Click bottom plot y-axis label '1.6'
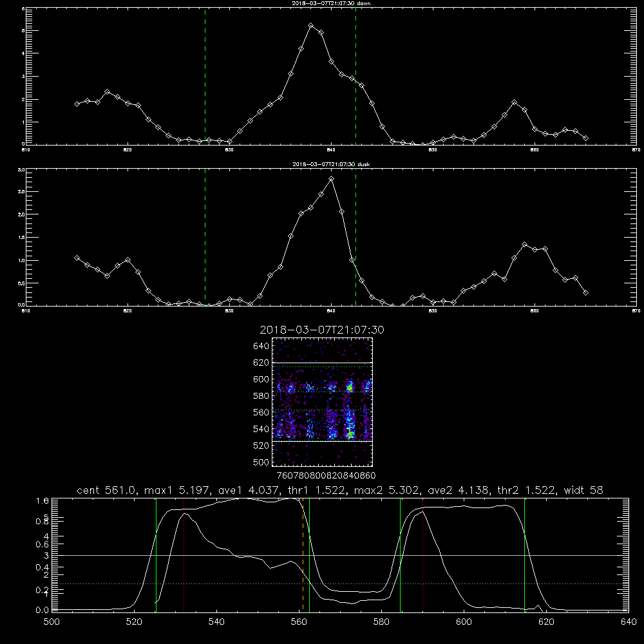Image resolution: width=644 pixels, height=644 pixels. click(43, 500)
